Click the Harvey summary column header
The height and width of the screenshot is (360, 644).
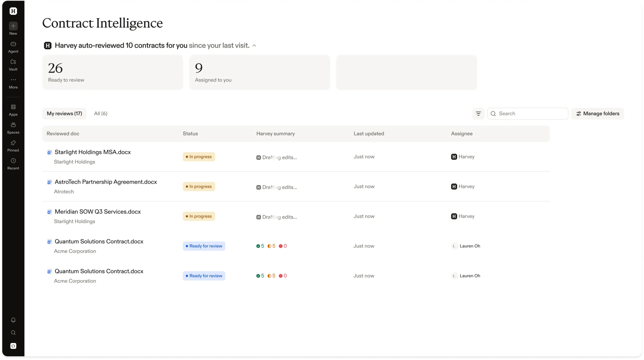pyautogui.click(x=275, y=134)
